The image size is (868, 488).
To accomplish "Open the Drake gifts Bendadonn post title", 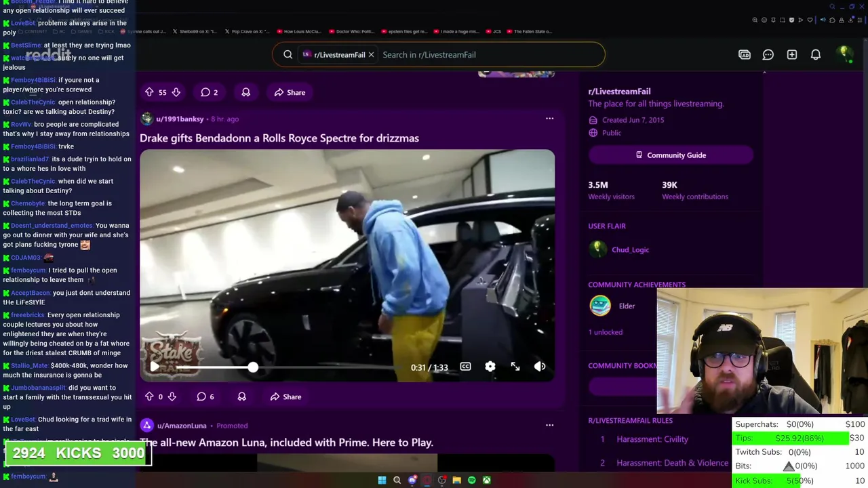I will [279, 138].
